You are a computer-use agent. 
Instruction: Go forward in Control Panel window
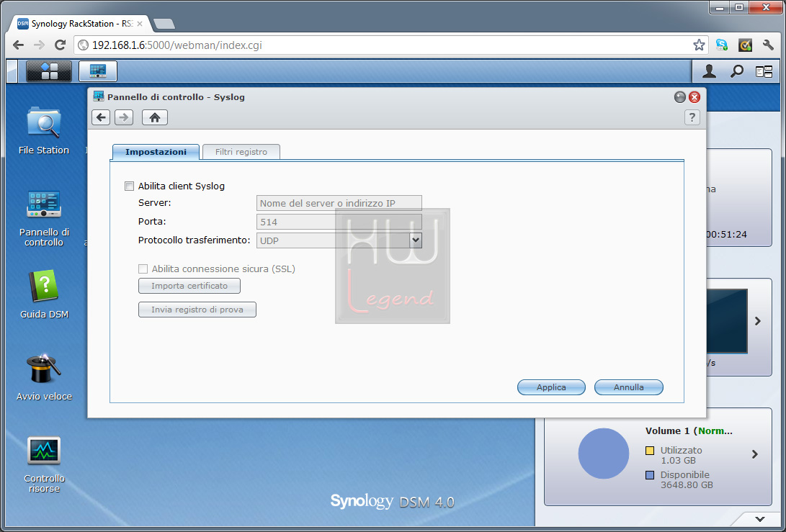(124, 117)
